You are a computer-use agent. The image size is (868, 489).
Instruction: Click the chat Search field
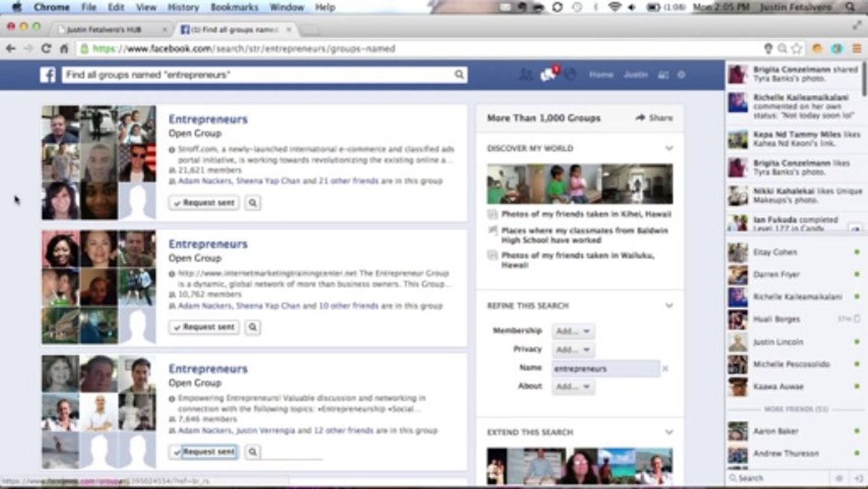[779, 478]
